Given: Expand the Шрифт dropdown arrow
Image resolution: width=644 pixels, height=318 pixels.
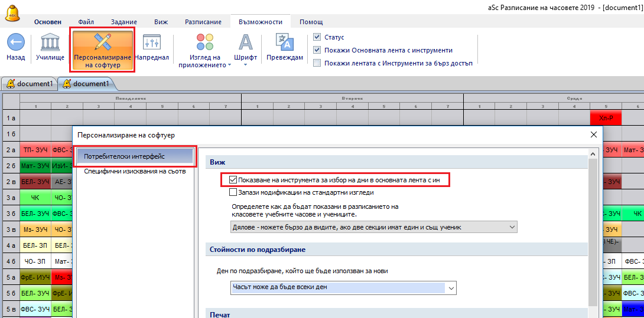Looking at the screenshot, I should 245,65.
